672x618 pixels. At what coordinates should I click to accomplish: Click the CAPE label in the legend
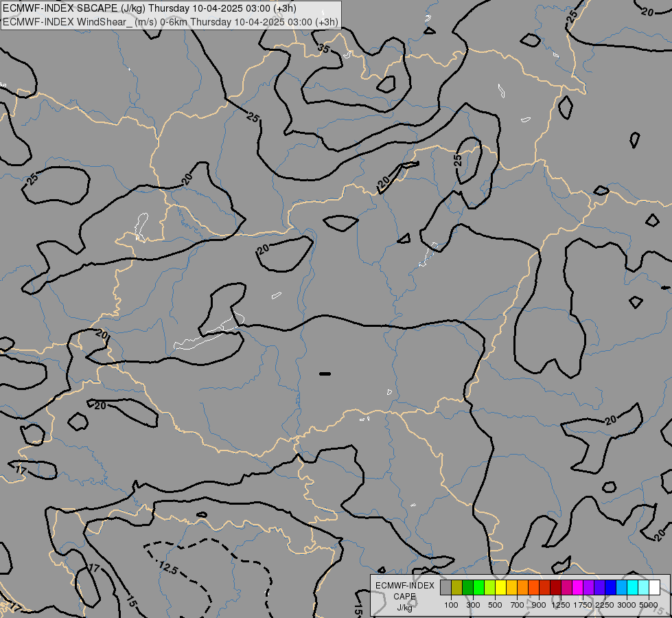pyautogui.click(x=404, y=597)
